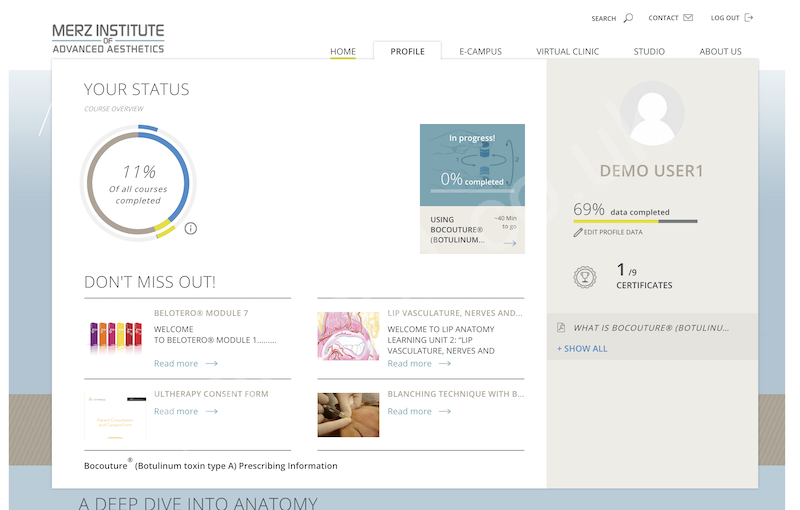
Task: Click the A Deep Dive Into Anatomy heading
Action: pos(198,503)
